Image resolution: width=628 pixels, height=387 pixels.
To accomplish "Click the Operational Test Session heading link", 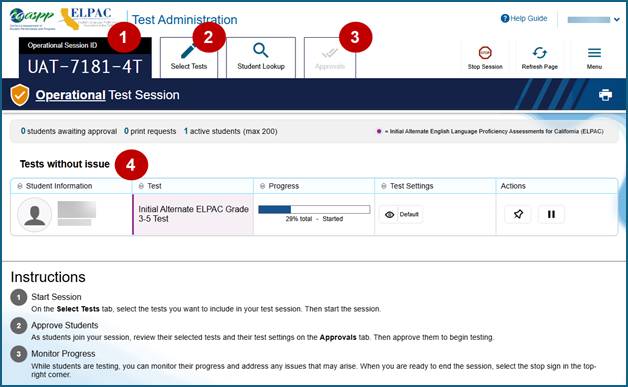I will coord(107,95).
